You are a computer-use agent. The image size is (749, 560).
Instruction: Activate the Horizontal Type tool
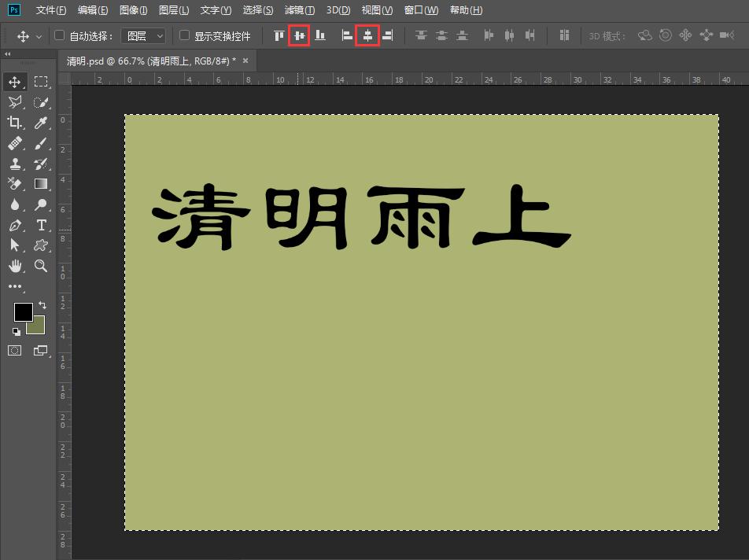pos(42,224)
